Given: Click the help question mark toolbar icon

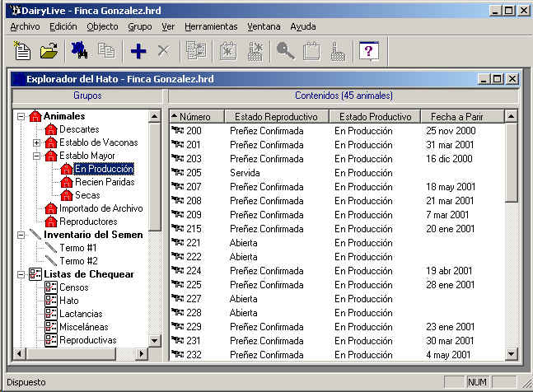Looking at the screenshot, I should pyautogui.click(x=369, y=51).
